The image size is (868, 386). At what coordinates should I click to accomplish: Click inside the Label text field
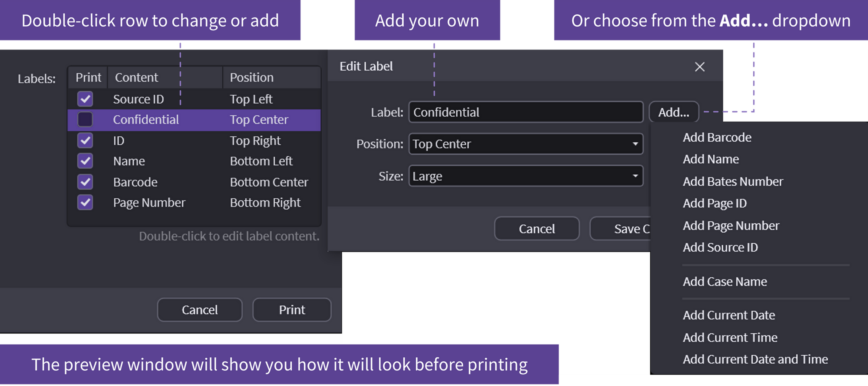pos(526,112)
